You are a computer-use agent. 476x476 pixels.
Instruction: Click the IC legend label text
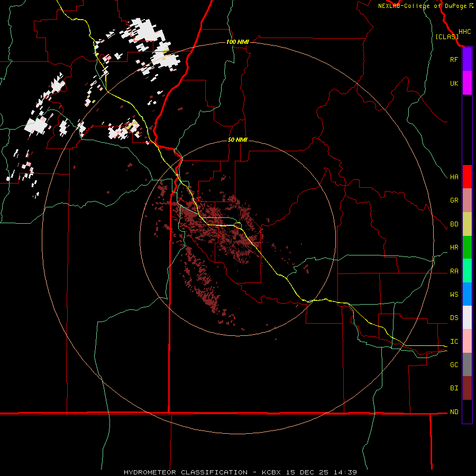pyautogui.click(x=454, y=342)
